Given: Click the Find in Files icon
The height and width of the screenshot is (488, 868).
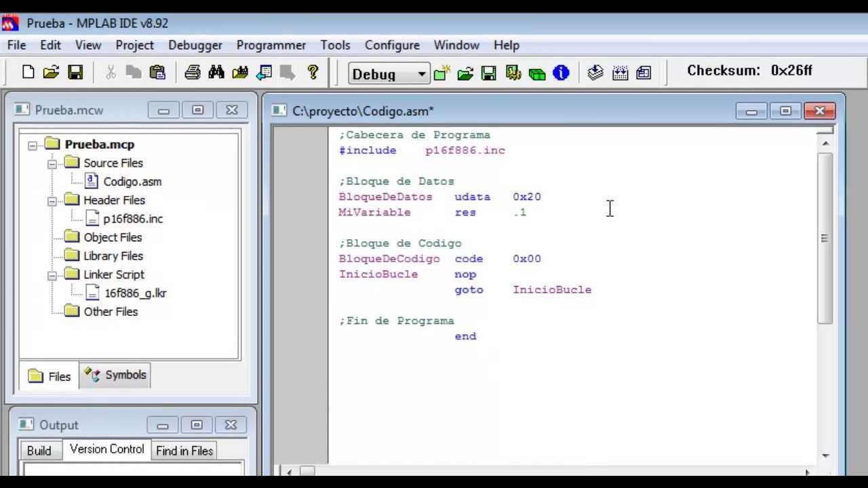Looking at the screenshot, I should point(240,72).
